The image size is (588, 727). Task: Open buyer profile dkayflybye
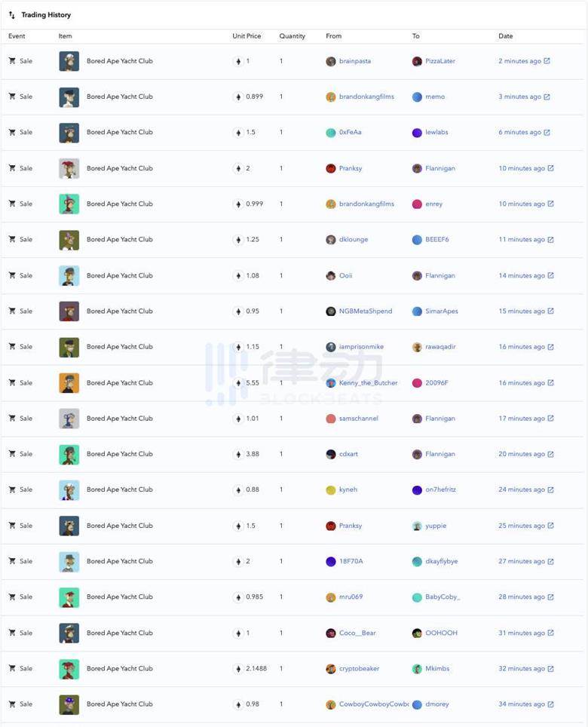click(x=442, y=561)
